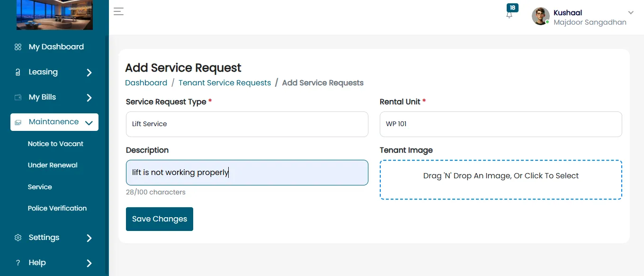644x276 pixels.
Task: Open Service submenu item
Action: 40,187
